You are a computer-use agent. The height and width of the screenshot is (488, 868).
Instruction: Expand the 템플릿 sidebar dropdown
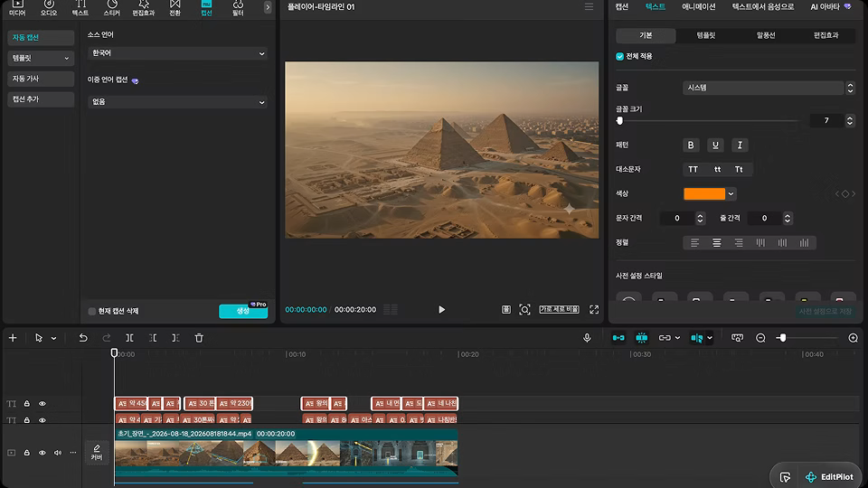pyautogui.click(x=41, y=58)
